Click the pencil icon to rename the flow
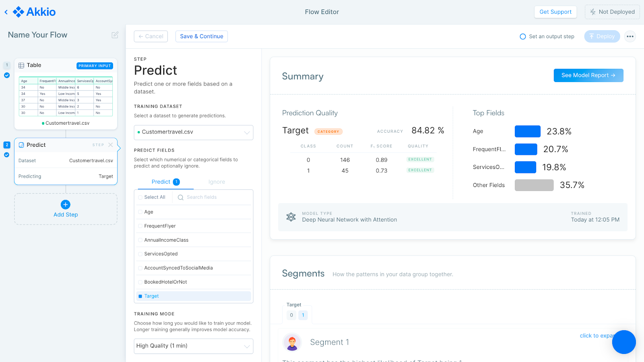The width and height of the screenshot is (644, 362). (115, 35)
